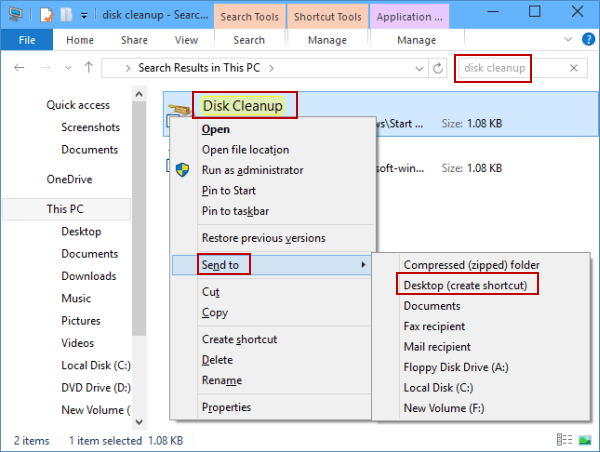Click navigation pane scroll down arrow

(139, 422)
